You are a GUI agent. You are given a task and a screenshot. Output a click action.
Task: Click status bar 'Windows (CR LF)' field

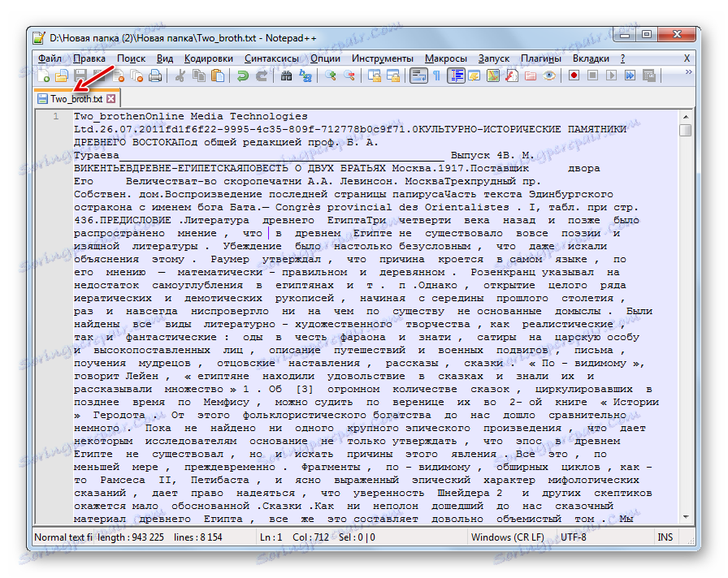508,537
